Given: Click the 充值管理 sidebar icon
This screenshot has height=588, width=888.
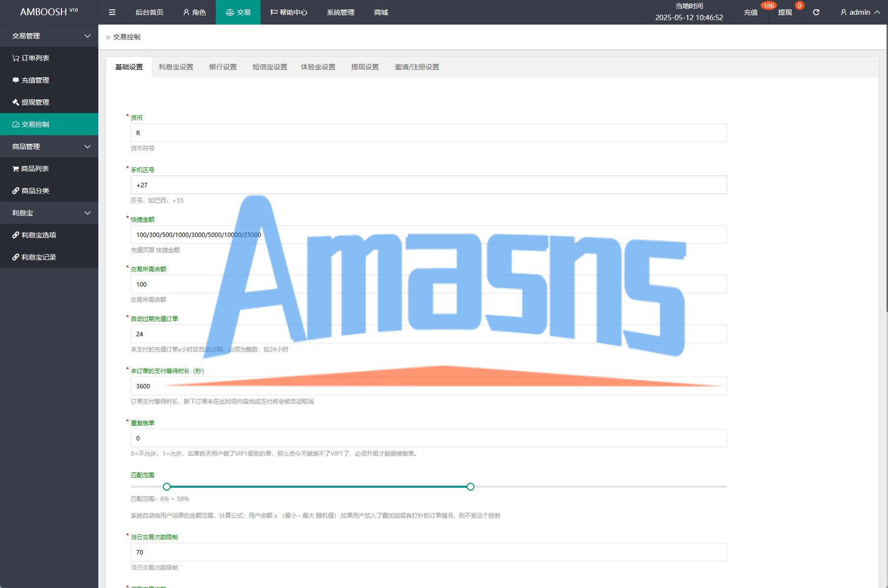Looking at the screenshot, I should click(x=16, y=80).
